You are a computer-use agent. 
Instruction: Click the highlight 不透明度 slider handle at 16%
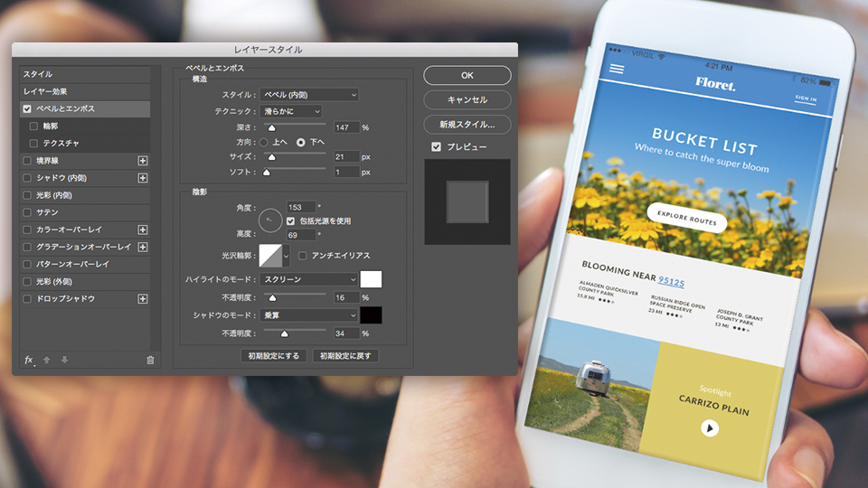(x=272, y=297)
